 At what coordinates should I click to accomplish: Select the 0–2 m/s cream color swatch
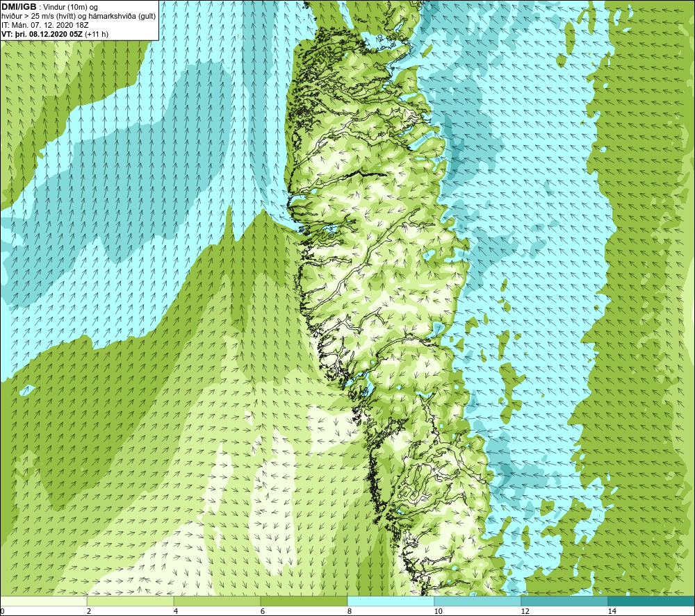pyautogui.click(x=43, y=601)
